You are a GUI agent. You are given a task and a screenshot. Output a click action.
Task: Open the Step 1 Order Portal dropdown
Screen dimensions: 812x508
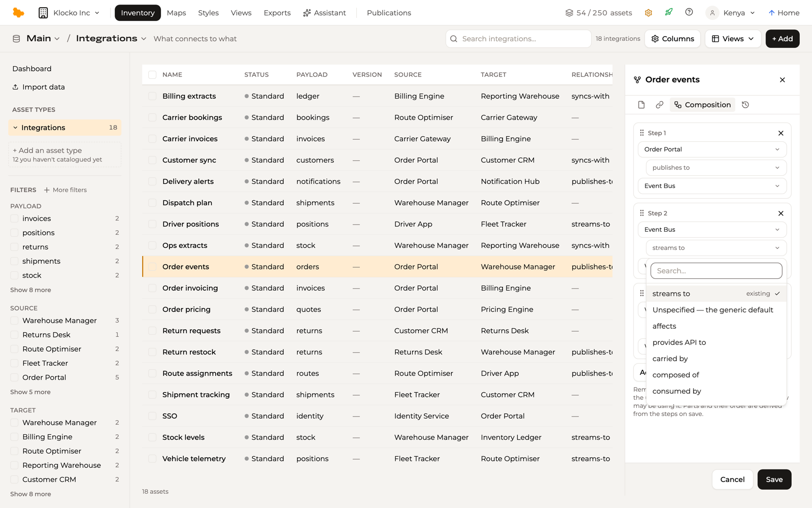(712, 149)
